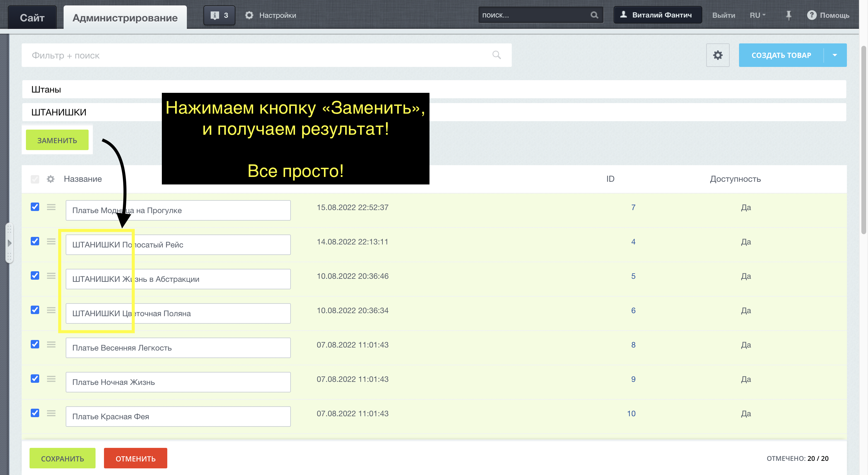
Task: Click magnifier in Фильтр + поиск field
Action: [496, 55]
